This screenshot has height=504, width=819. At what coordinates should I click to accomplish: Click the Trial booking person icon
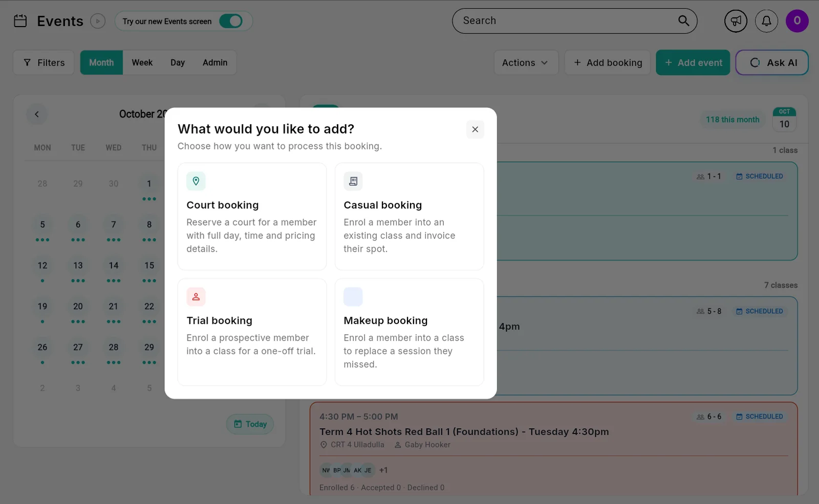196,297
